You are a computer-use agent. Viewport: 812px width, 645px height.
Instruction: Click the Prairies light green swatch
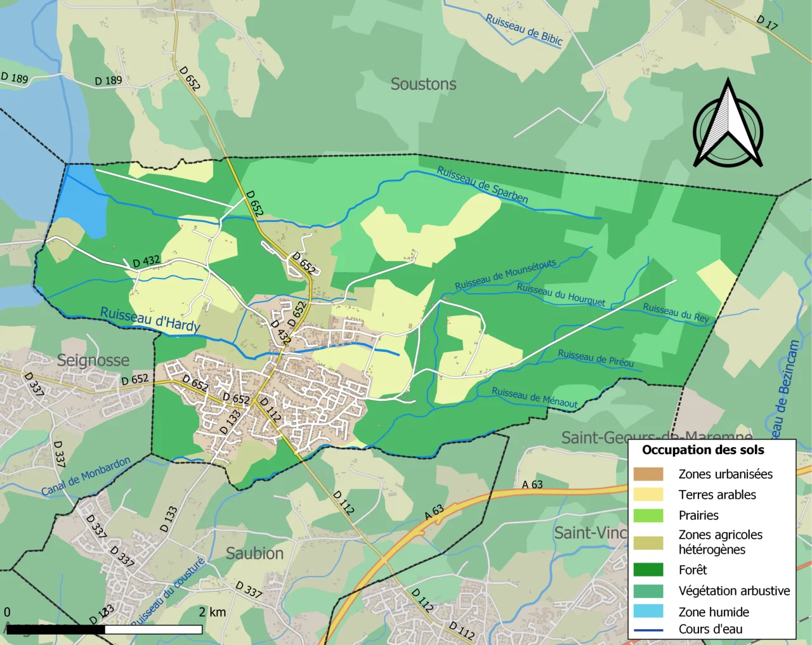[648, 516]
